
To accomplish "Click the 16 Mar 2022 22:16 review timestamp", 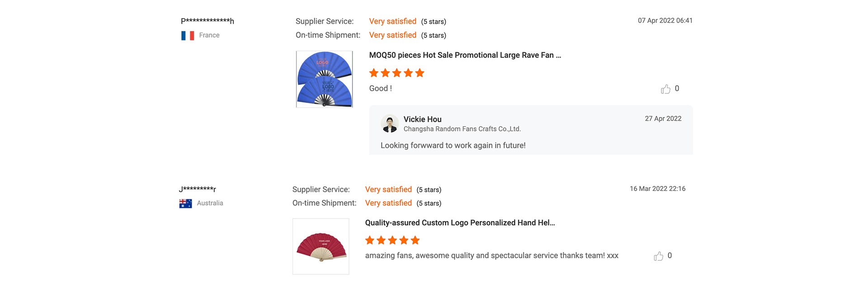I will point(657,189).
